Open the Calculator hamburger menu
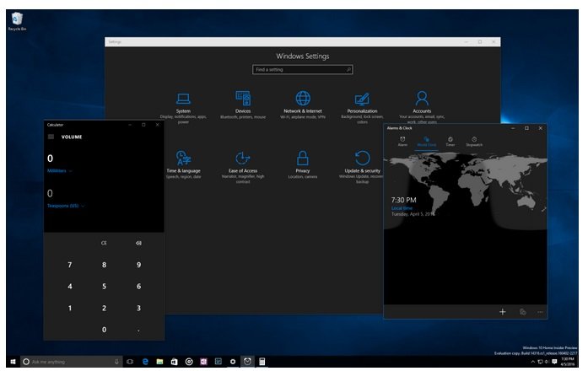The width and height of the screenshot is (588, 371). (x=51, y=137)
